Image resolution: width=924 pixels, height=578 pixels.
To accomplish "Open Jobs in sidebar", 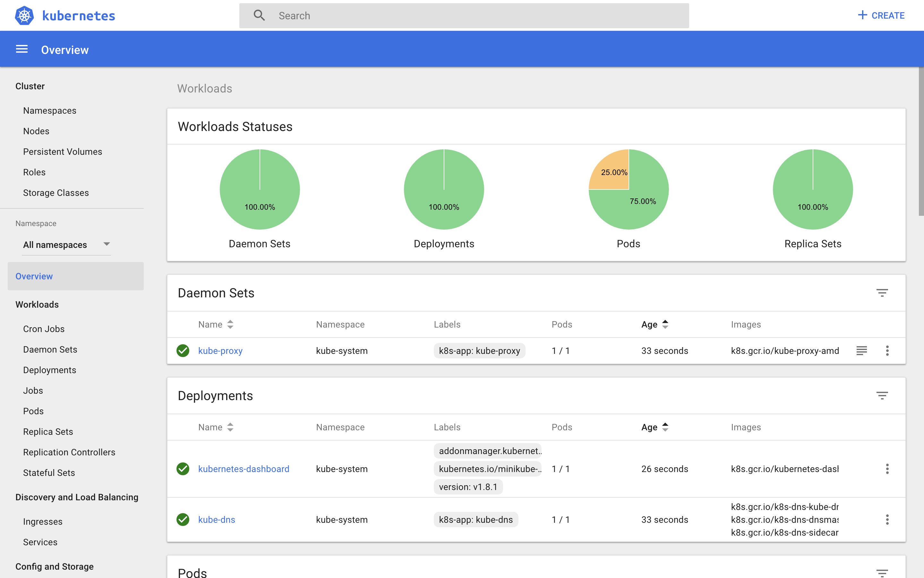I will 33,391.
